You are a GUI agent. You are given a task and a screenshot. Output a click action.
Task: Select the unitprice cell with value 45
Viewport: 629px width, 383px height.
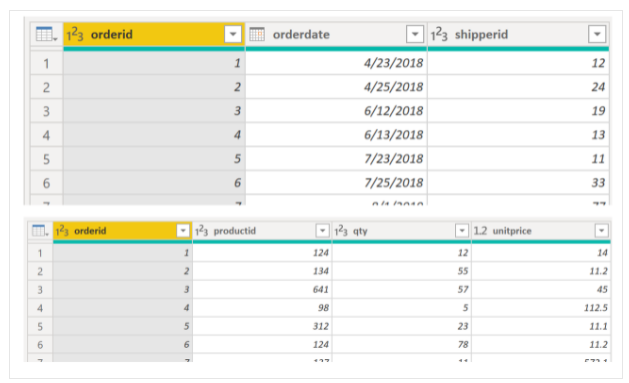541,290
